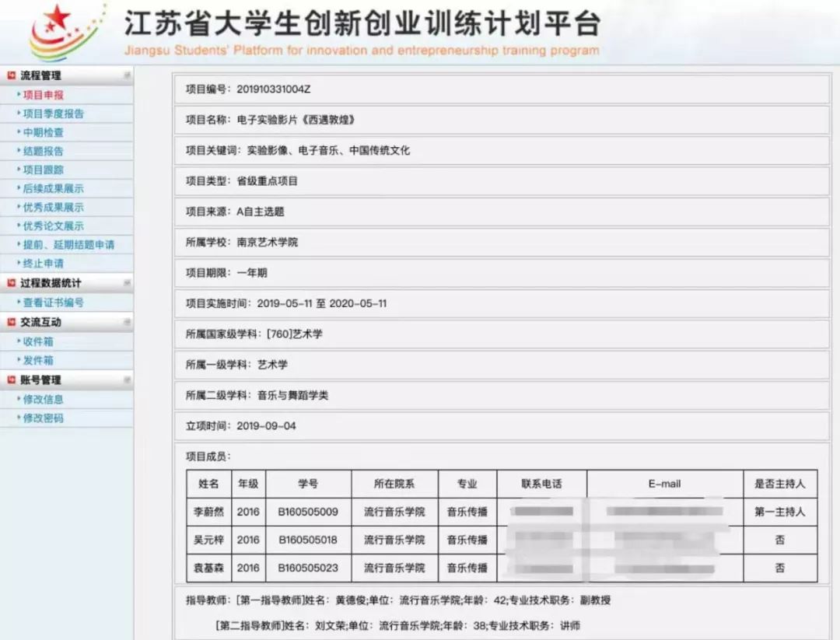Click red icon beside 过程数据统计

(x=11, y=283)
